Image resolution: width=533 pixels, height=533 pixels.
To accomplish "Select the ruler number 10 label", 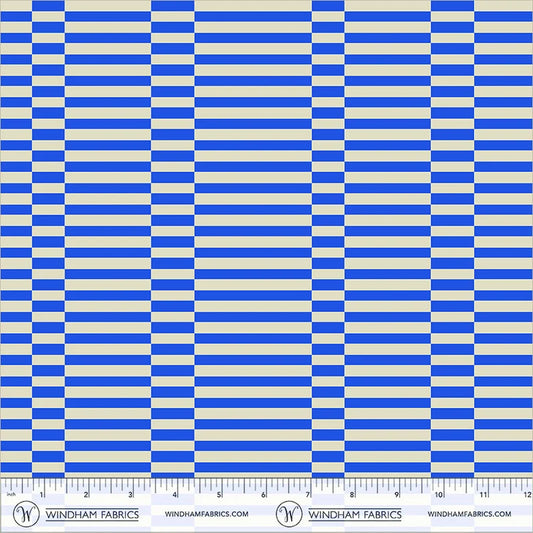I will pos(439,495).
